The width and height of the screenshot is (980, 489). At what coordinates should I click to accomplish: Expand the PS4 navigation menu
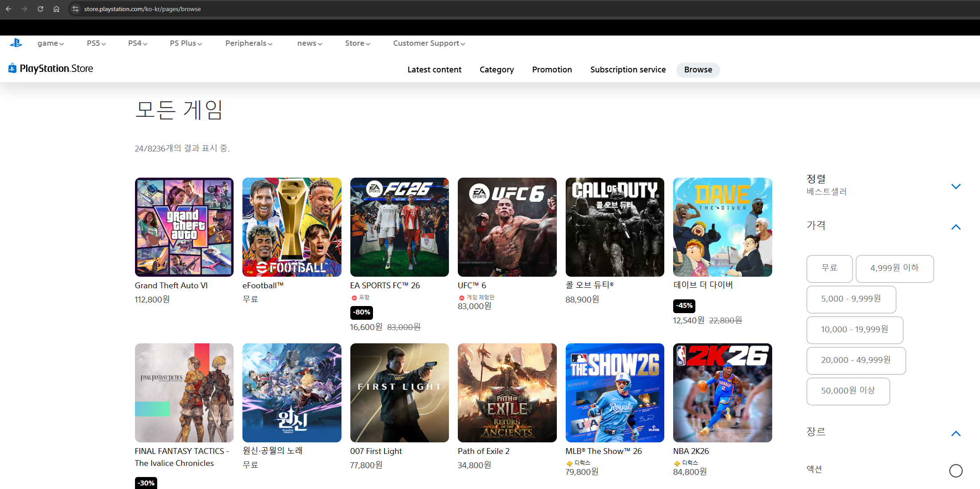(138, 43)
